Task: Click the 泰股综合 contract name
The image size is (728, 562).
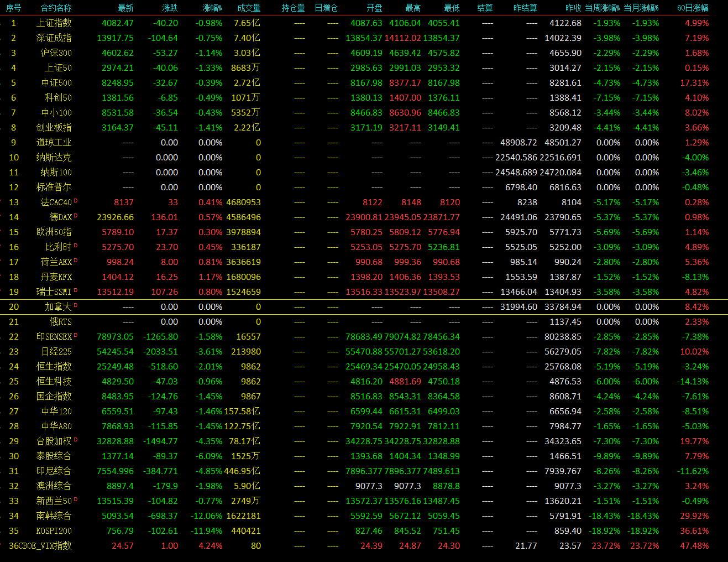Action: point(54,456)
